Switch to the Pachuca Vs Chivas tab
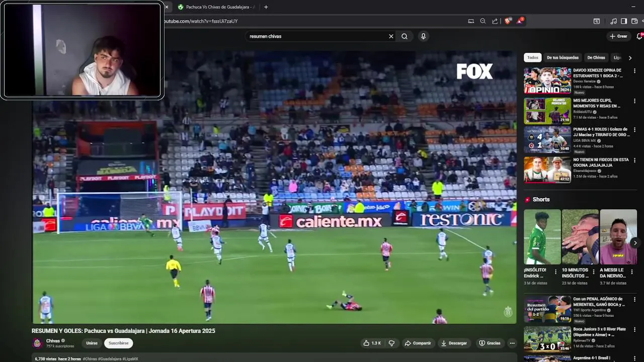Screen dimensions: 644x362 click(x=216, y=7)
